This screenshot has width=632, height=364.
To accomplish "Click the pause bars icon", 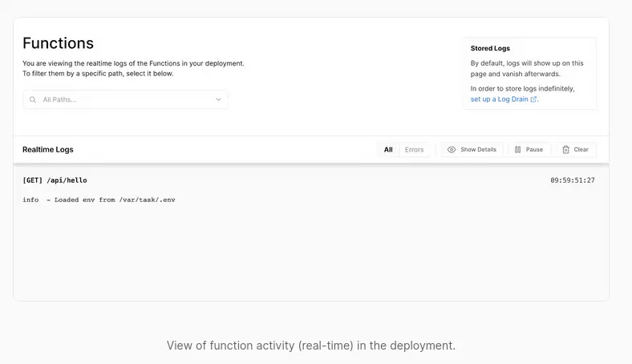I will (x=518, y=149).
